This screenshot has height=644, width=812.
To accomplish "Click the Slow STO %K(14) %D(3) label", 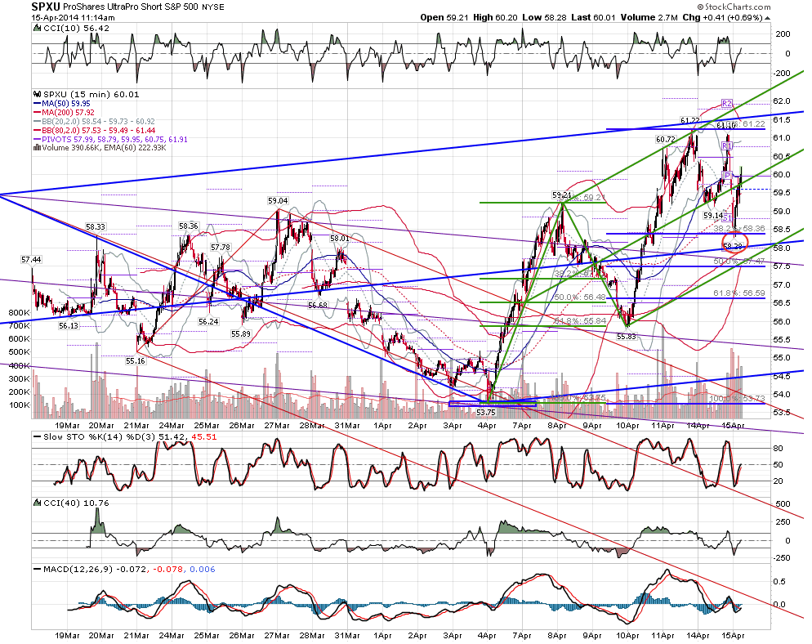I will pyautogui.click(x=100, y=436).
